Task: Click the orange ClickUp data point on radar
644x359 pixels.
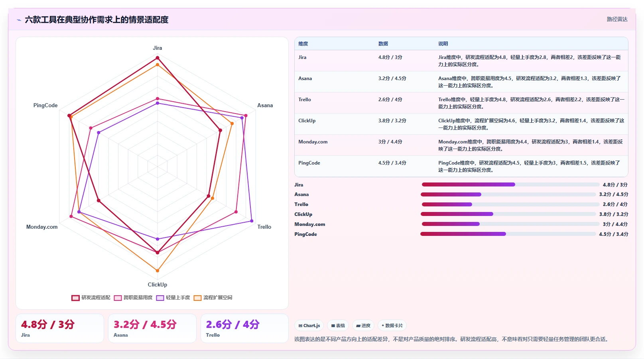Action: pyautogui.click(x=158, y=271)
